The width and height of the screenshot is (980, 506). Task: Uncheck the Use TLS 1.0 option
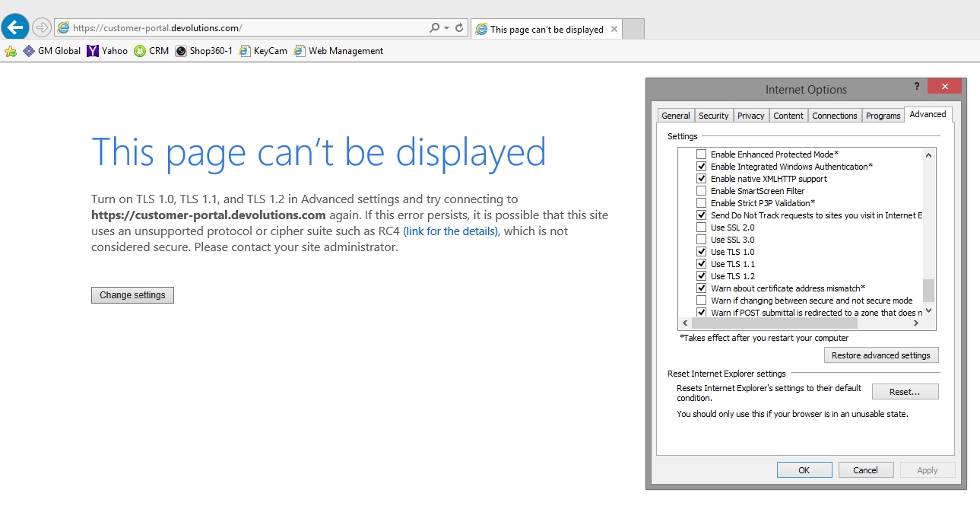[x=702, y=252]
